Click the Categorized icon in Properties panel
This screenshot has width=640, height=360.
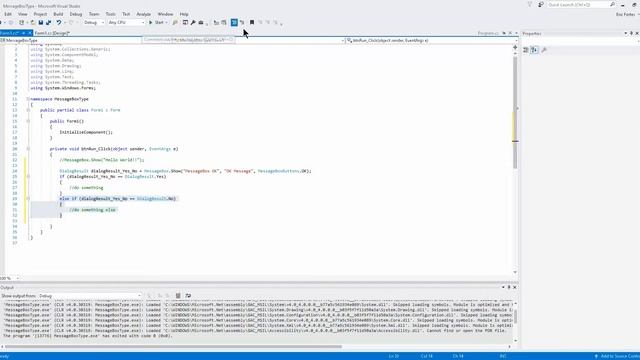click(x=526, y=50)
